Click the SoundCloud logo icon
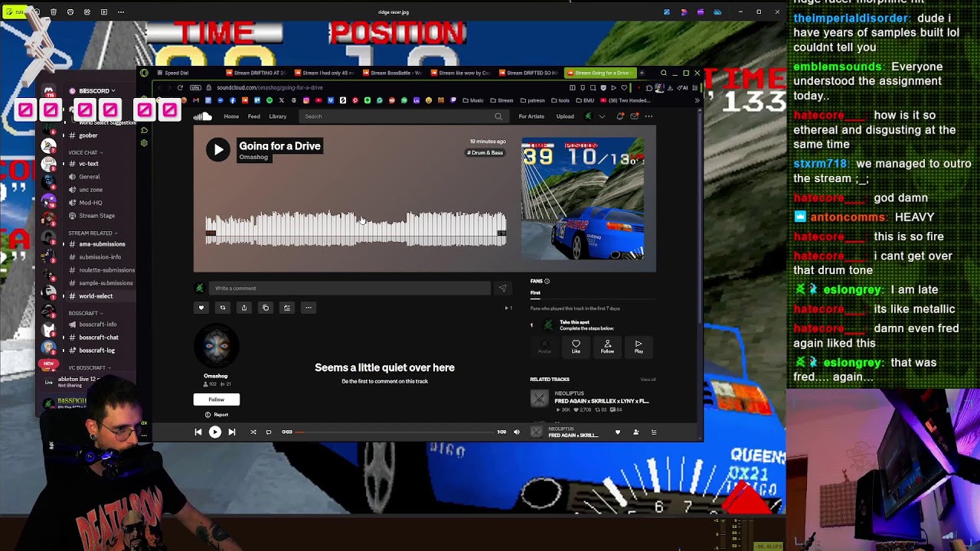 (x=202, y=116)
